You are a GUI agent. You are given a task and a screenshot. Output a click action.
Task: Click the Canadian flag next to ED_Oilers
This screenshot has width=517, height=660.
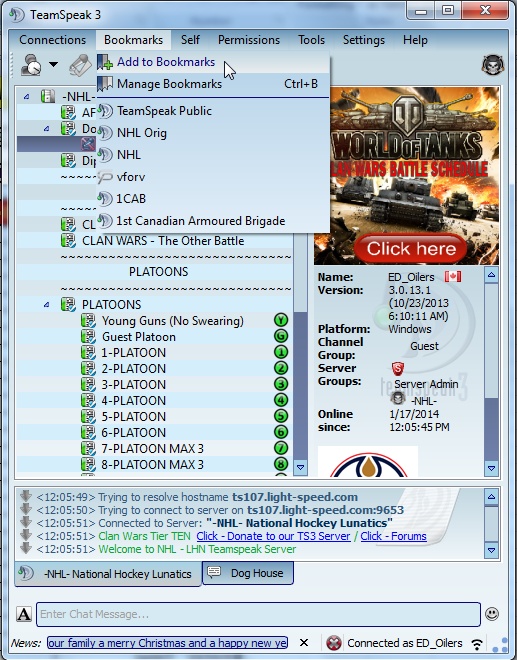tap(453, 277)
